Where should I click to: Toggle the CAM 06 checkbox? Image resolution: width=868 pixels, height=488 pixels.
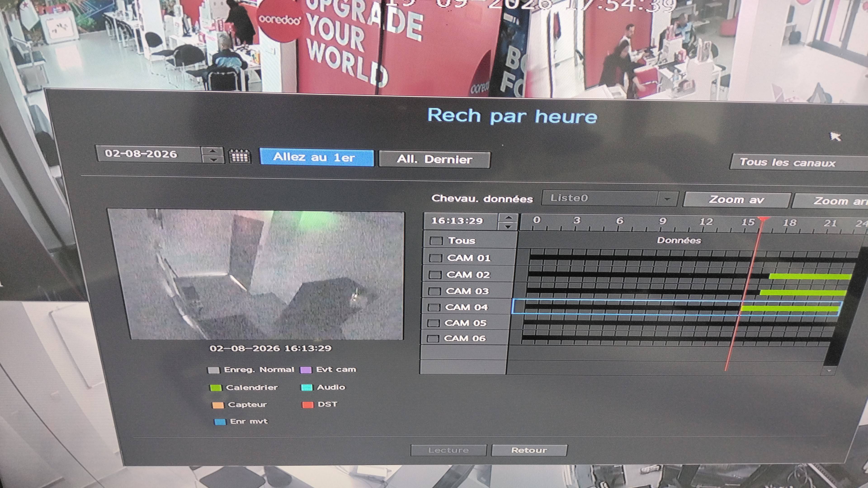[x=433, y=338]
